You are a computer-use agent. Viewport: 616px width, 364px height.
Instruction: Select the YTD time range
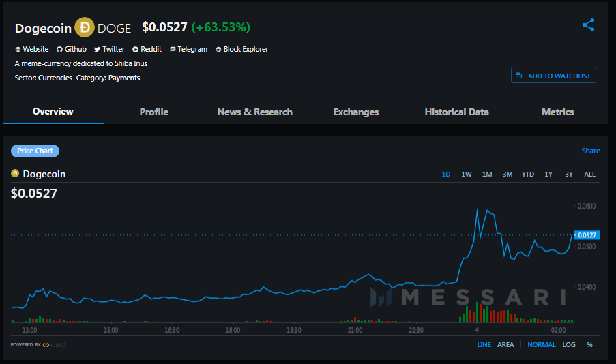pos(527,174)
